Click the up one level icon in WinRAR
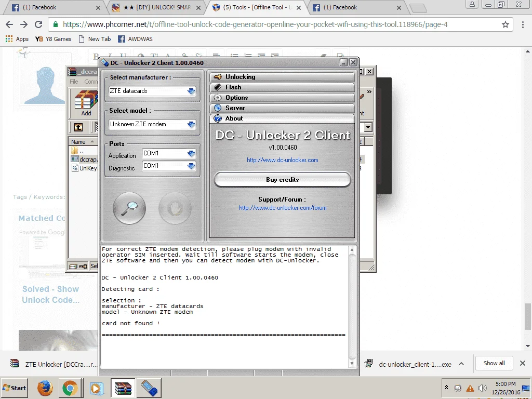This screenshot has width=532, height=399. point(78,127)
